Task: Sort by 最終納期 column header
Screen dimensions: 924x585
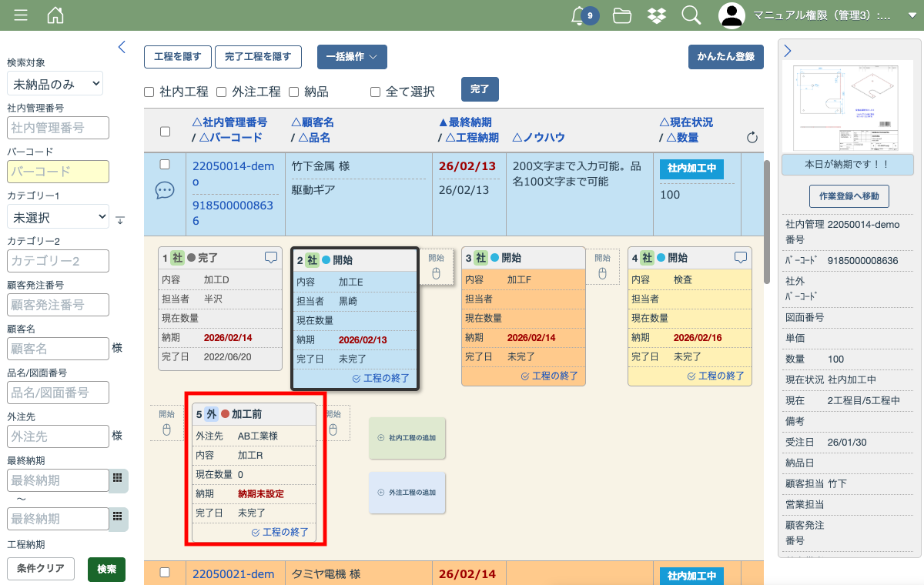Action: (x=465, y=122)
